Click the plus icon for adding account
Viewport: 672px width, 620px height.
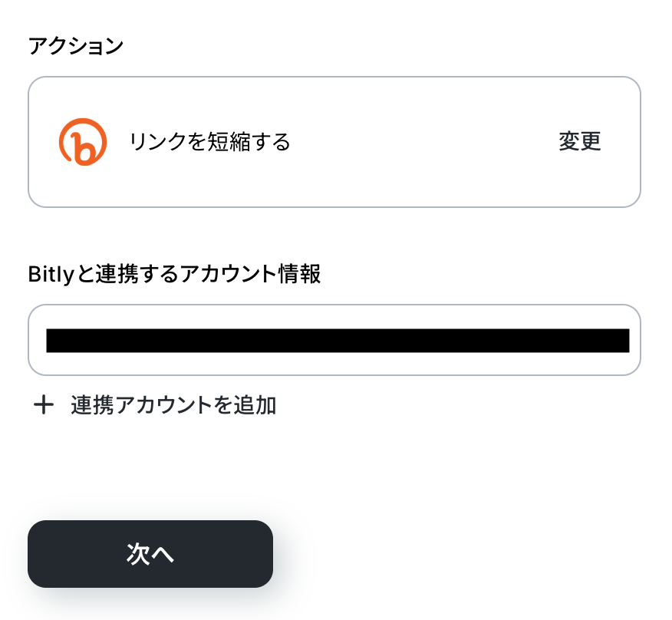pyautogui.click(x=44, y=405)
